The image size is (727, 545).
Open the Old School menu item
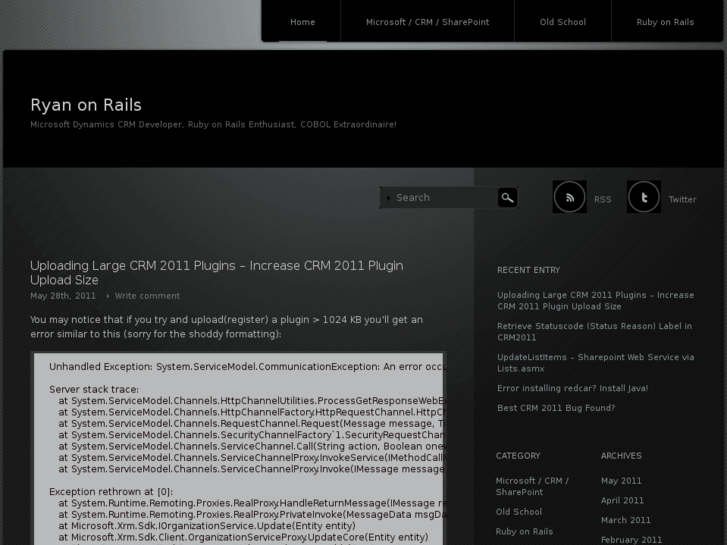(x=562, y=22)
